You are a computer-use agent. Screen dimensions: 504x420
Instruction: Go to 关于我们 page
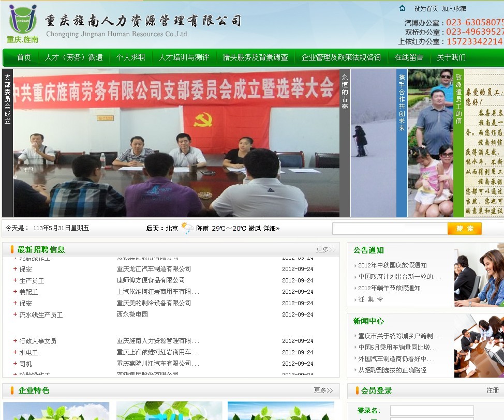(451, 57)
